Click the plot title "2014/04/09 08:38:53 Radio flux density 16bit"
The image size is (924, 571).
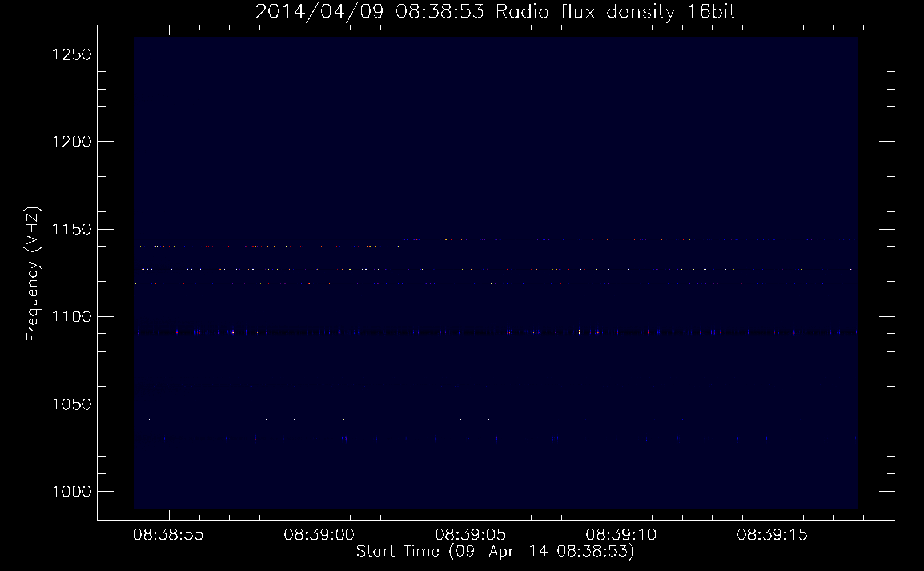point(496,11)
